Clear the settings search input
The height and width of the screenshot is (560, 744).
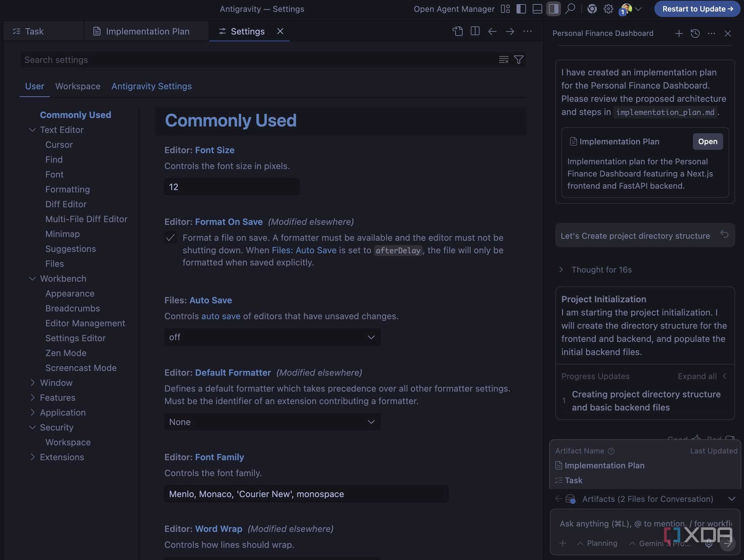click(x=504, y=60)
